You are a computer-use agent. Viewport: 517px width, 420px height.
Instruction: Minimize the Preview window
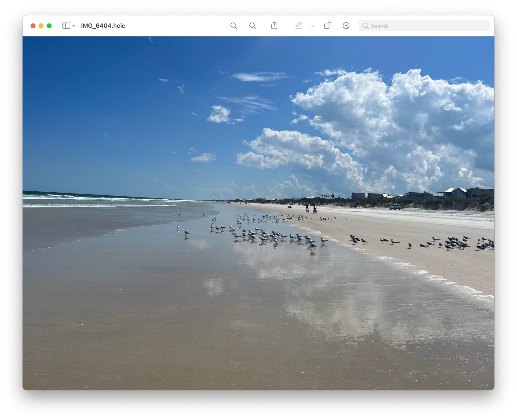[41, 26]
